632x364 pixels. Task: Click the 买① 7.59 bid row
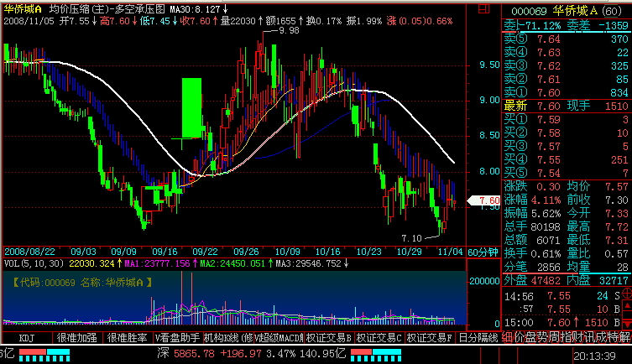566,120
